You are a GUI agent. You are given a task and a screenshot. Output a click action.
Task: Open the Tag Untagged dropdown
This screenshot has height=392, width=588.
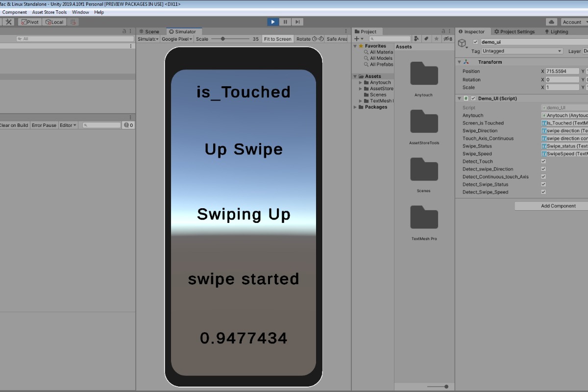[522, 51]
